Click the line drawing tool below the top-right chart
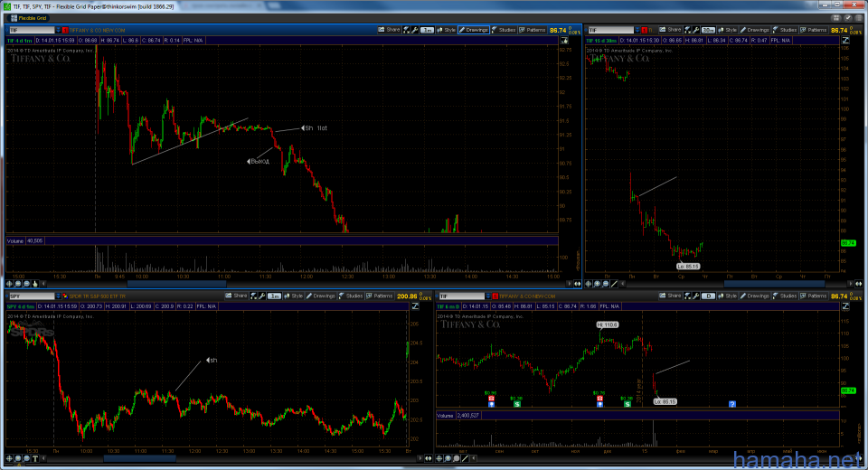The image size is (868, 470). point(614,284)
